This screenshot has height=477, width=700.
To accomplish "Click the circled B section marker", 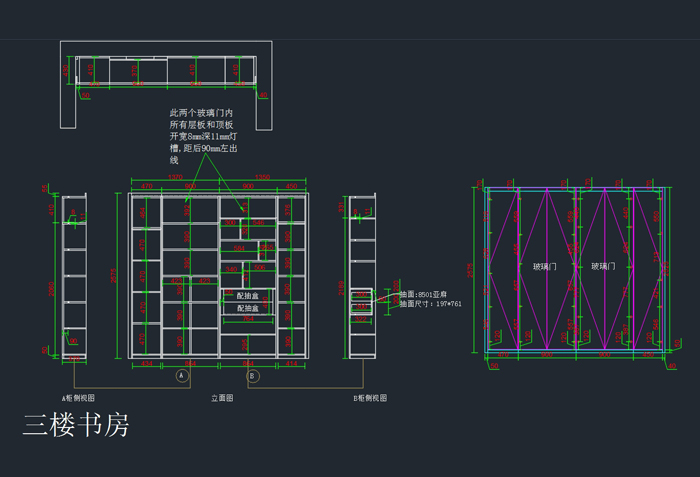I will click(253, 376).
